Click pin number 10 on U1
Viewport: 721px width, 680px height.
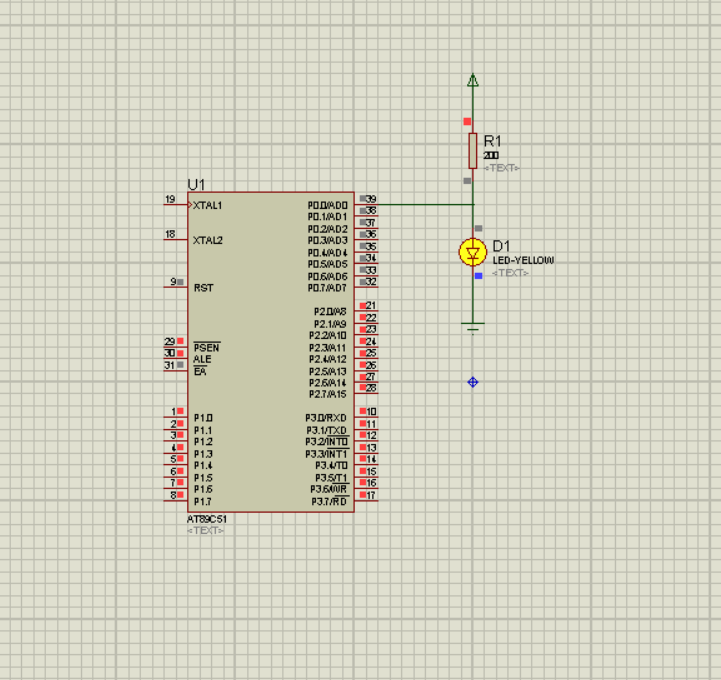pyautogui.click(x=371, y=411)
